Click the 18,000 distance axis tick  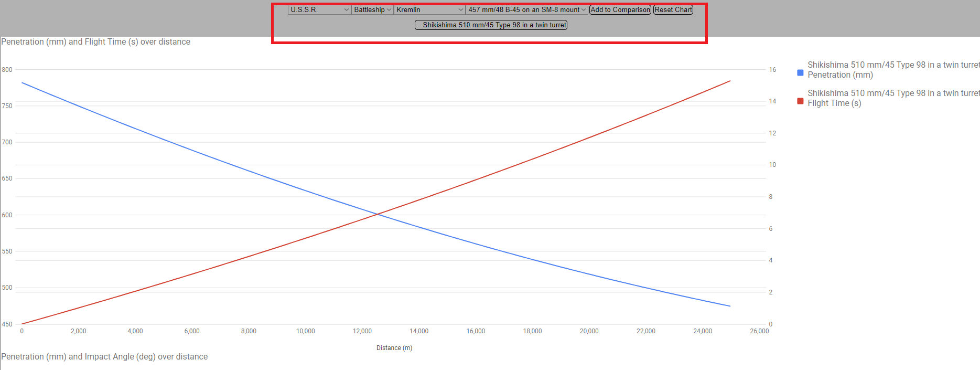tap(532, 331)
